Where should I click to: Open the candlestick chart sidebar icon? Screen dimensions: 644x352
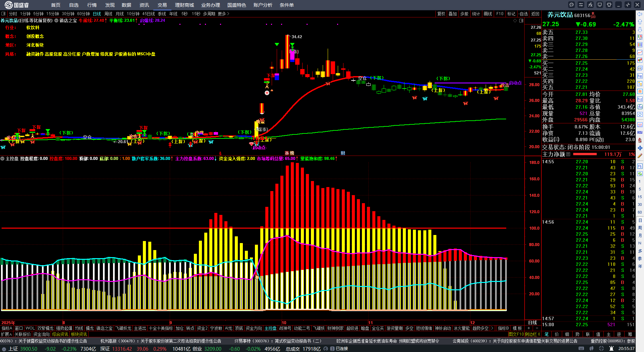point(640,60)
